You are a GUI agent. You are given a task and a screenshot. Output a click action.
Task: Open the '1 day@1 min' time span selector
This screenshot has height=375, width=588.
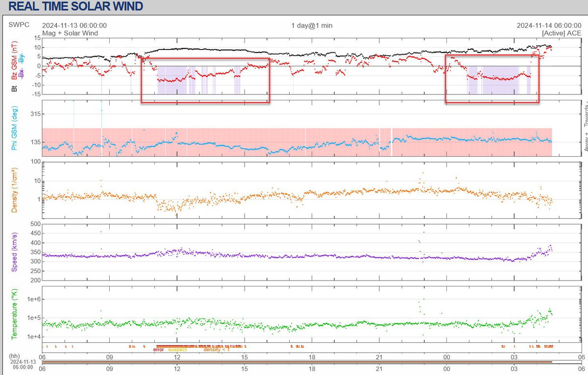tap(312, 25)
